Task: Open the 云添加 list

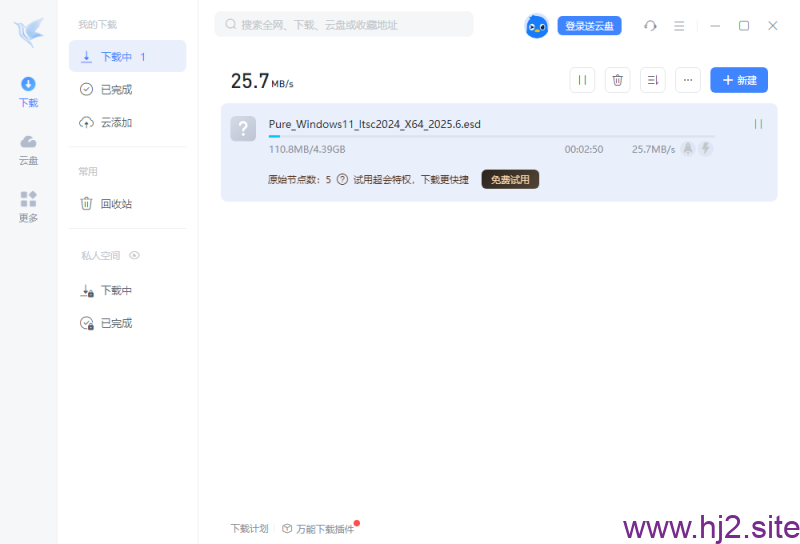Action: (x=128, y=122)
